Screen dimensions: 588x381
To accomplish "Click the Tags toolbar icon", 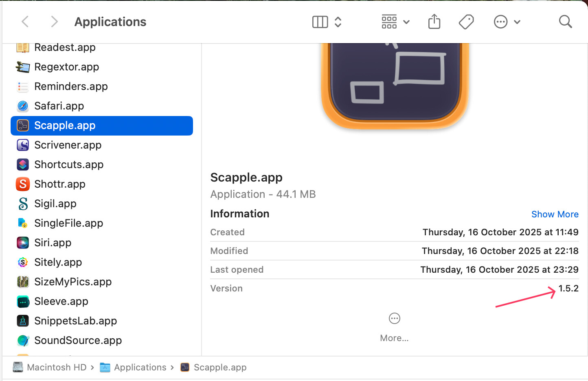I will pos(466,22).
